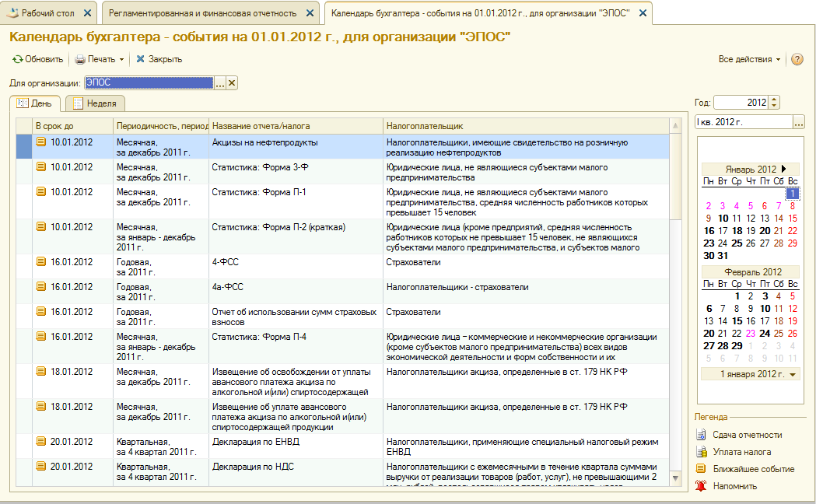Select the row selector of first table row
The width and height of the screenshot is (816, 504).
(24, 147)
